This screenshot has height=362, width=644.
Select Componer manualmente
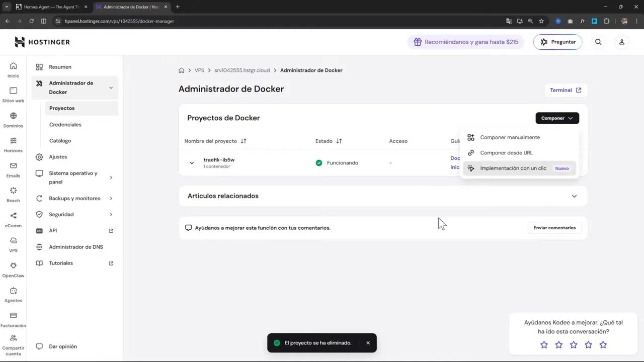tap(520, 137)
